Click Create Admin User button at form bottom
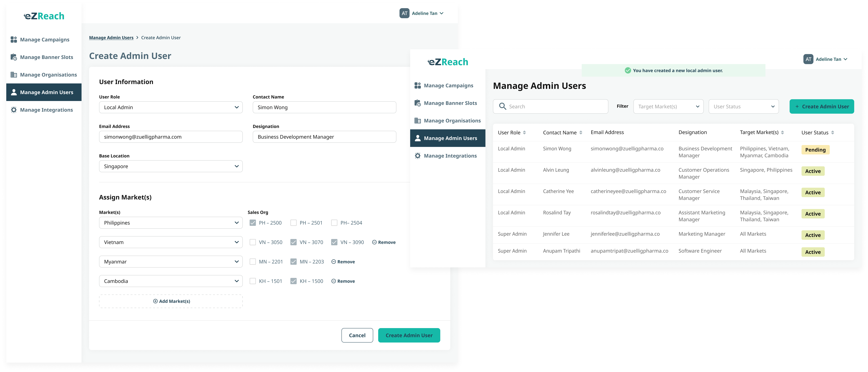This screenshot has height=372, width=868. [x=409, y=335]
